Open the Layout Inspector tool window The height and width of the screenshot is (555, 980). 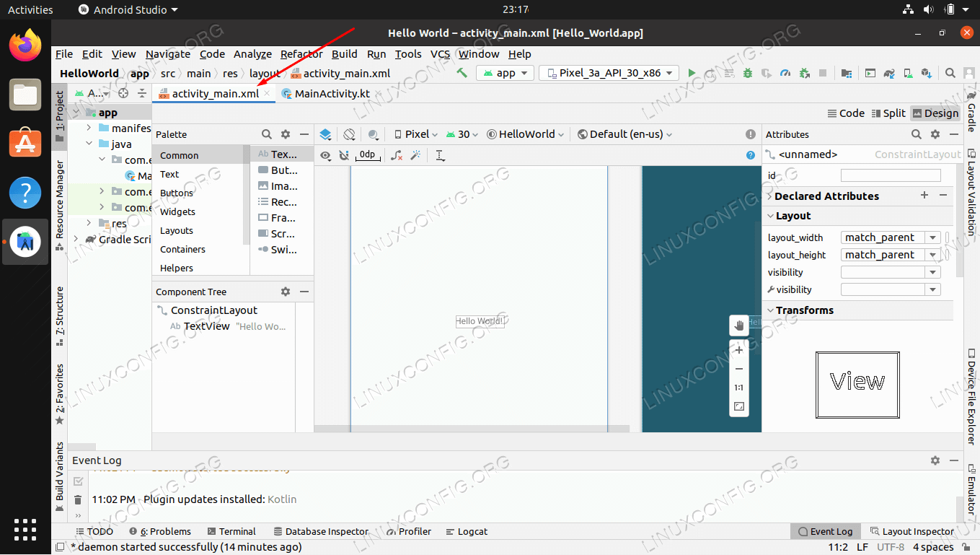pyautogui.click(x=913, y=531)
